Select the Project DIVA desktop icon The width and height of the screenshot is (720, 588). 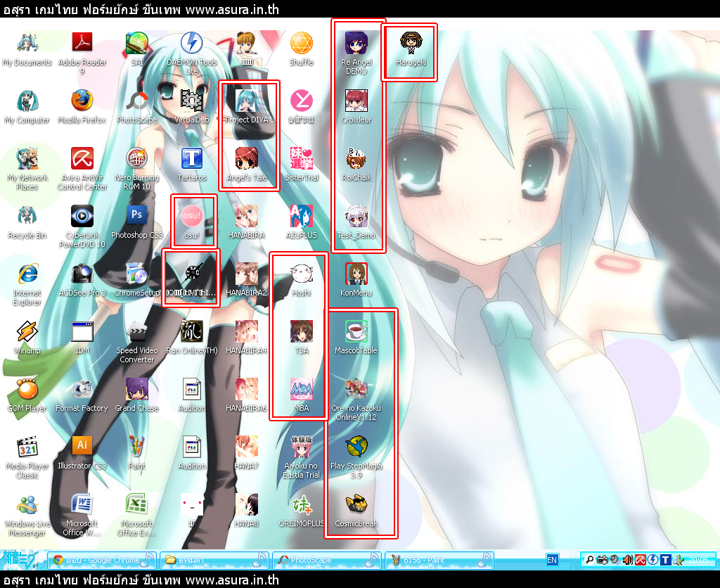[x=247, y=102]
